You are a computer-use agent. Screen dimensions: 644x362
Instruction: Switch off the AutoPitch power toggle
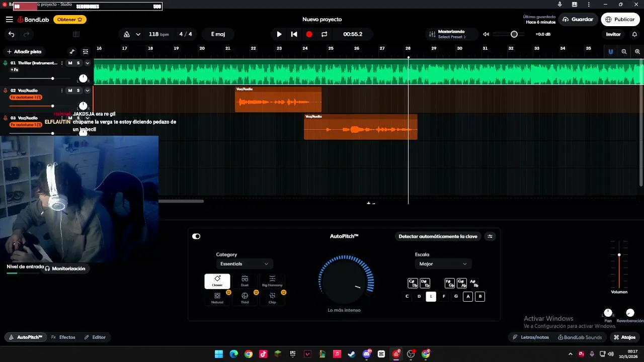point(196,236)
